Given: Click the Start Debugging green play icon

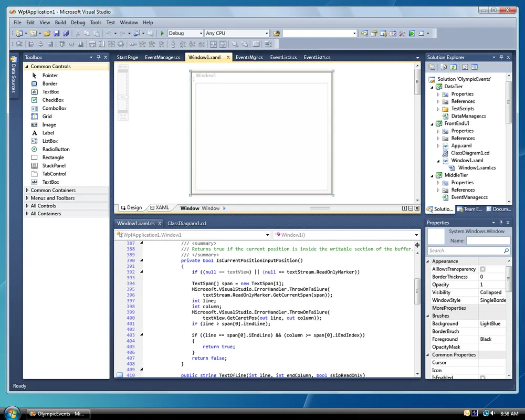Looking at the screenshot, I should point(163,33).
